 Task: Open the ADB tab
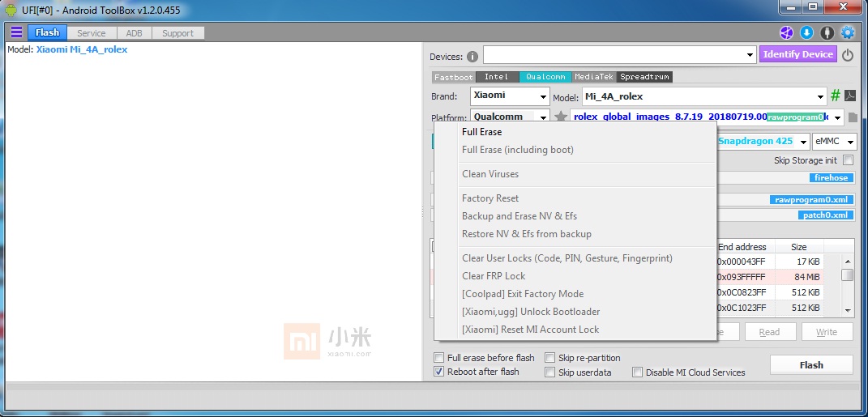(134, 33)
